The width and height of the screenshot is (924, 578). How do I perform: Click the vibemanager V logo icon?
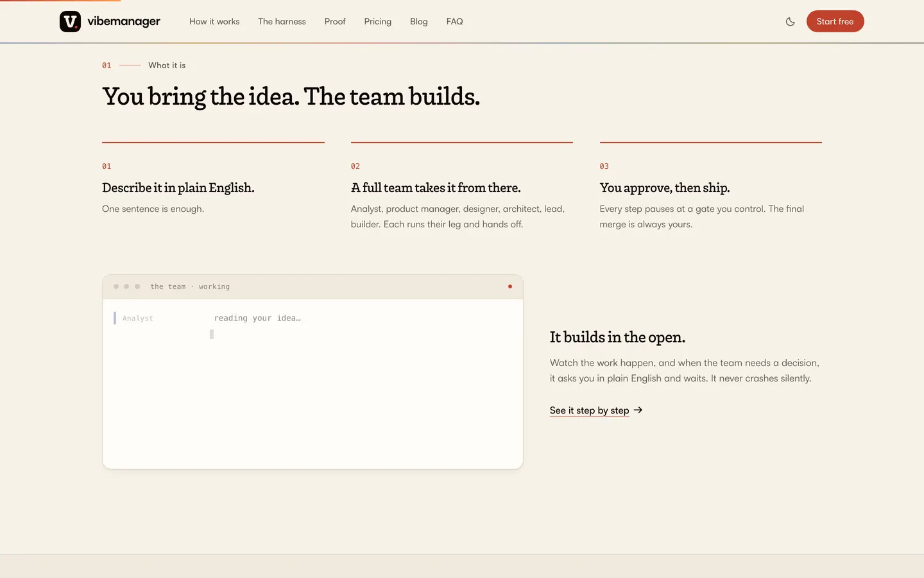tap(70, 21)
